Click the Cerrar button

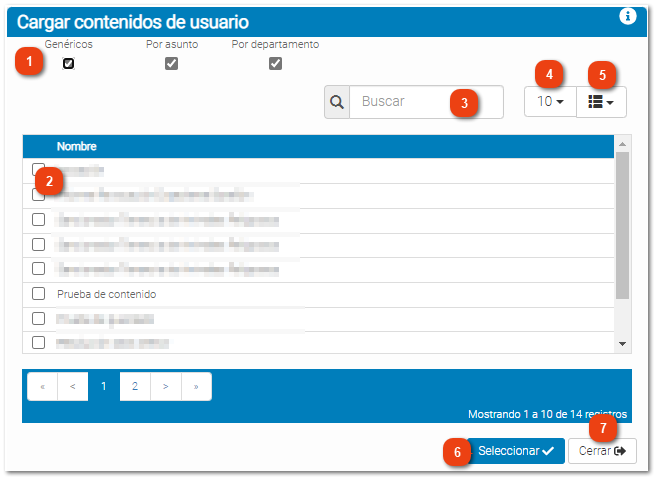click(x=602, y=451)
